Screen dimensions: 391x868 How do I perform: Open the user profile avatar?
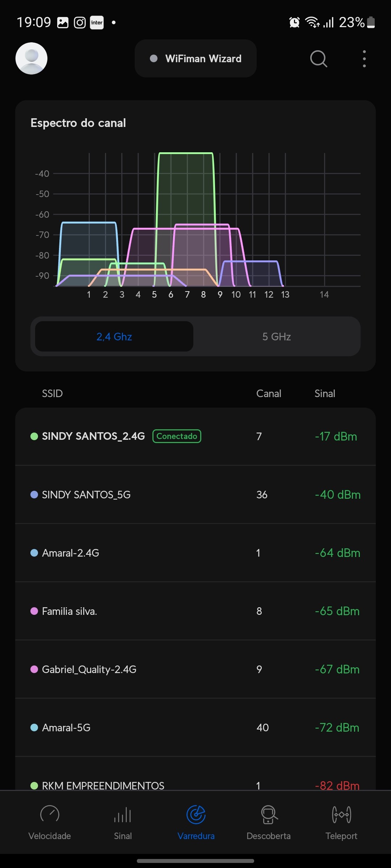tap(31, 59)
